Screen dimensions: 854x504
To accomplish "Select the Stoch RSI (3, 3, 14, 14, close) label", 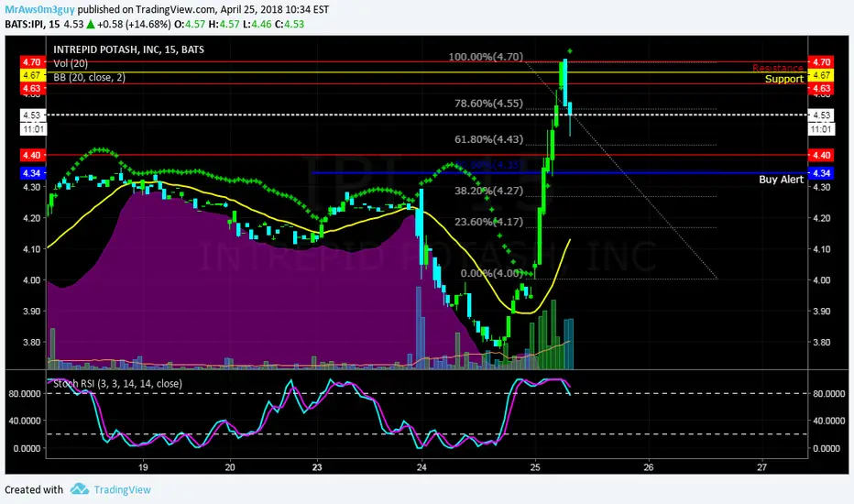I will pyautogui.click(x=117, y=384).
